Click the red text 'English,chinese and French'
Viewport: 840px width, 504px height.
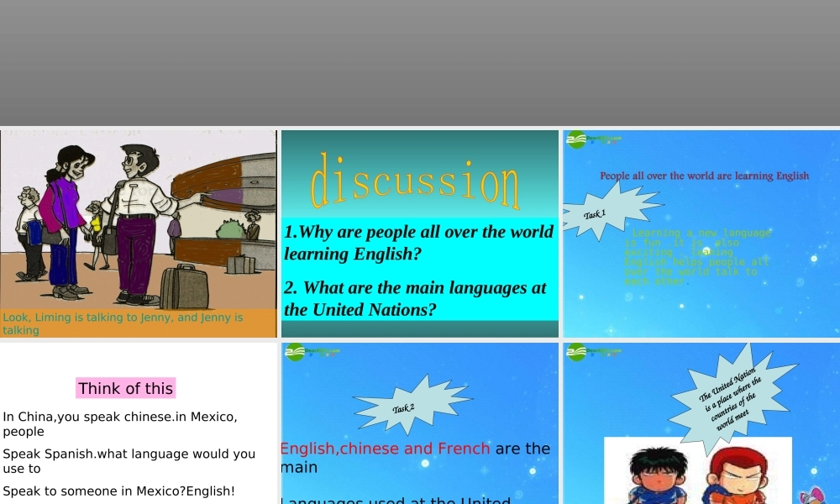coord(385,449)
